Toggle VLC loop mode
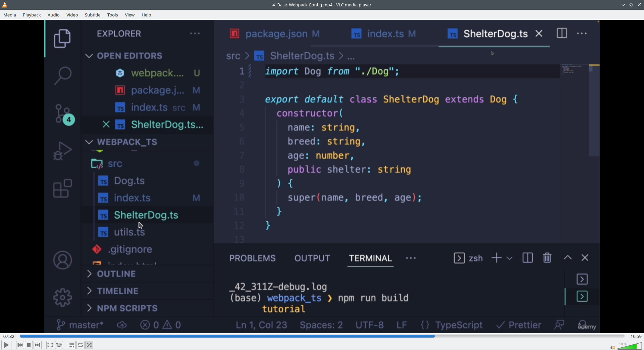This screenshot has height=350, width=644. 80,345
